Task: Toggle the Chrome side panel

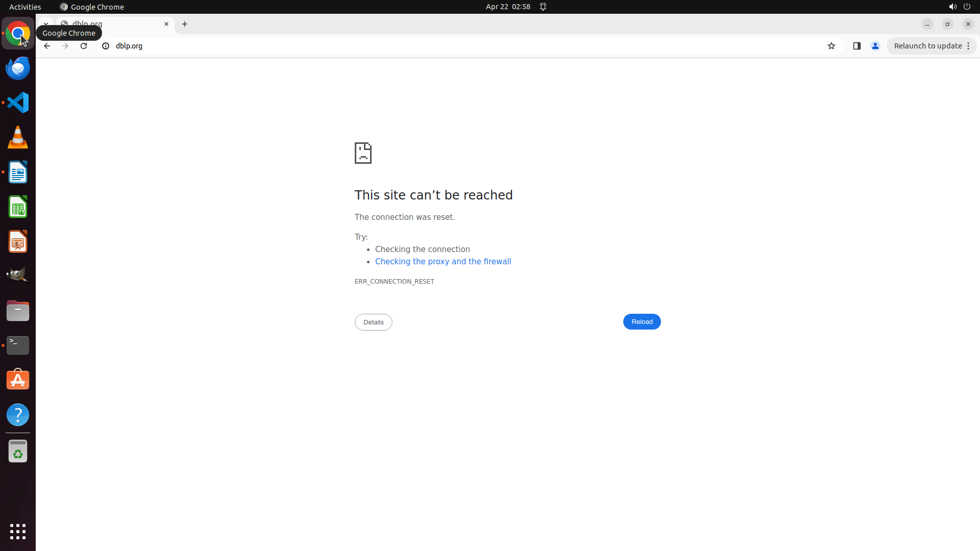Action: (857, 46)
